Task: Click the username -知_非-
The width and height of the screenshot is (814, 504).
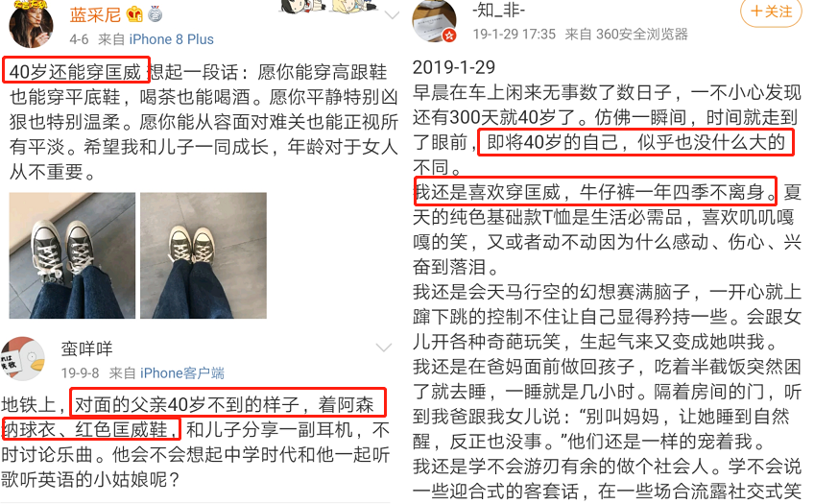Action: (x=499, y=10)
